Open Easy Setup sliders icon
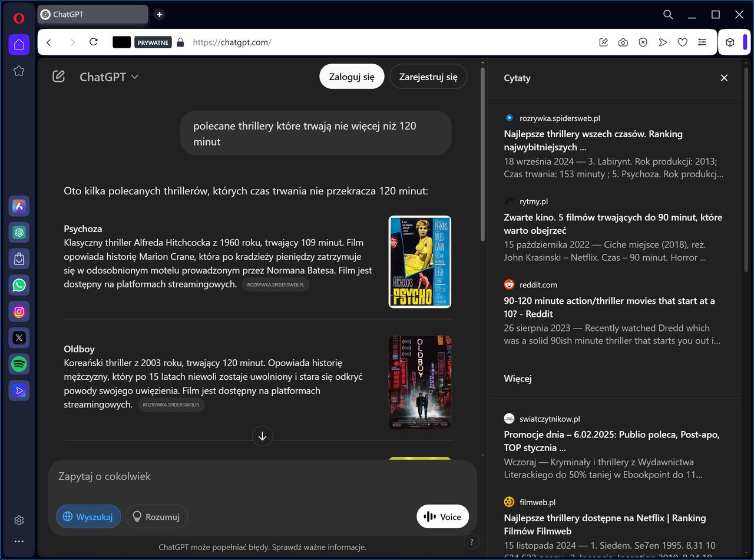Image resolution: width=754 pixels, height=560 pixels. (702, 42)
